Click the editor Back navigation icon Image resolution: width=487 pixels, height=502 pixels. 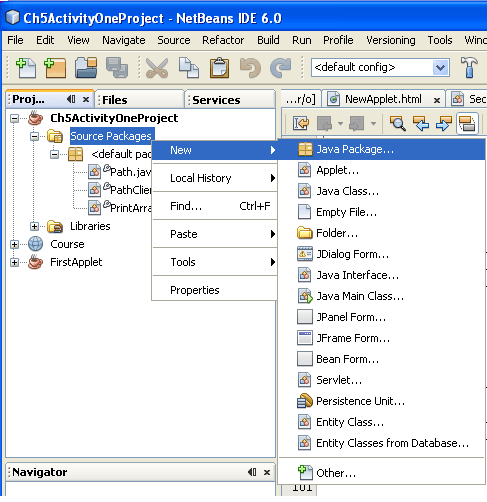(x=324, y=124)
